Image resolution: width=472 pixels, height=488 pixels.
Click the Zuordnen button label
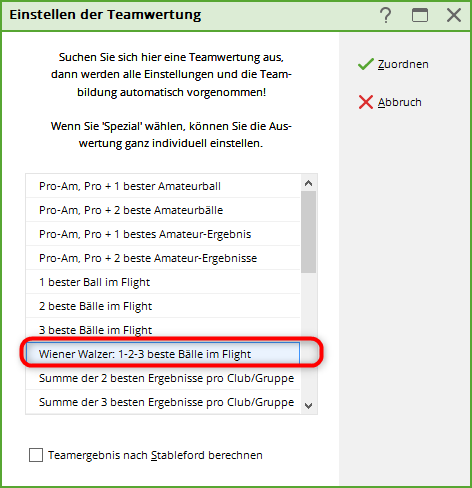(x=403, y=64)
